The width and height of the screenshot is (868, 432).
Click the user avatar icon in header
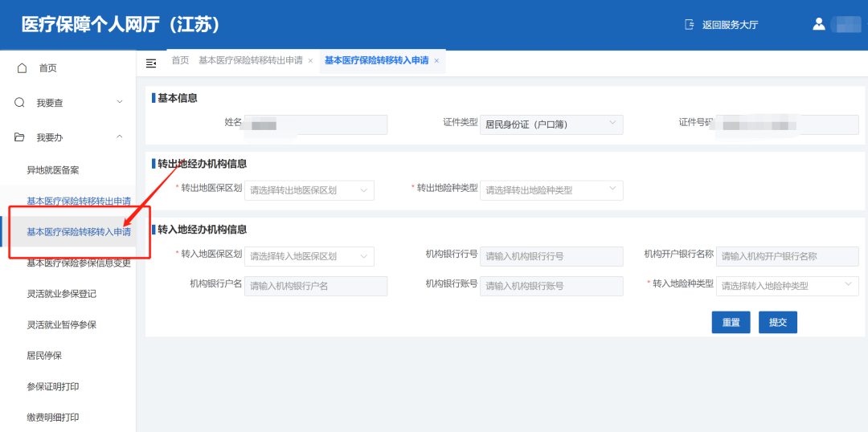819,24
